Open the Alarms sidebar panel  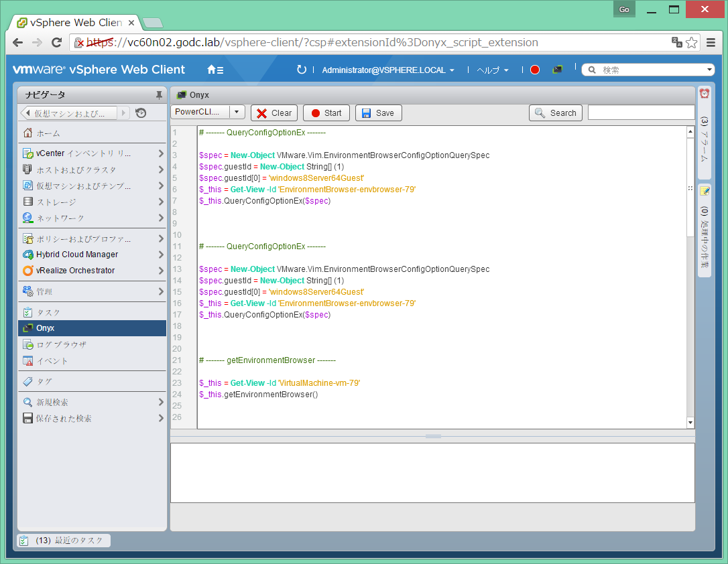tap(705, 133)
